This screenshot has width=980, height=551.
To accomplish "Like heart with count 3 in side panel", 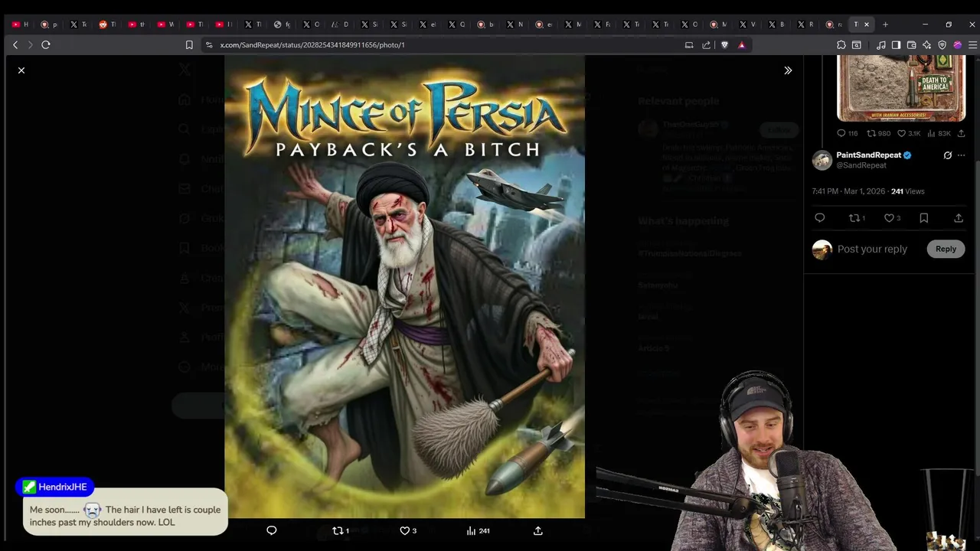I will pos(892,218).
